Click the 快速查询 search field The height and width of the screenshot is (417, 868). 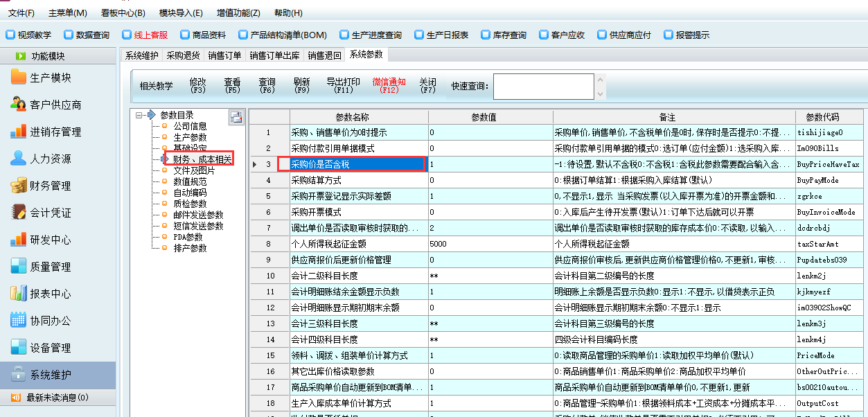[543, 87]
